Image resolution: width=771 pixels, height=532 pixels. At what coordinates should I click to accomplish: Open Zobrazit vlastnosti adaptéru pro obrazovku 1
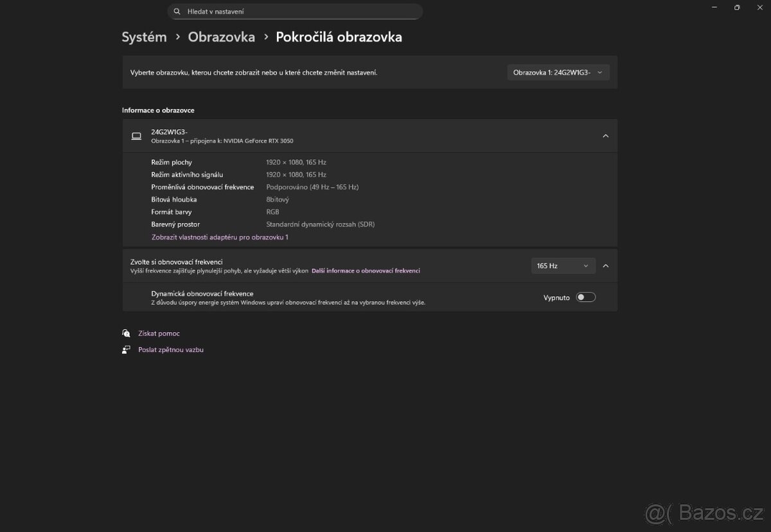tap(219, 236)
